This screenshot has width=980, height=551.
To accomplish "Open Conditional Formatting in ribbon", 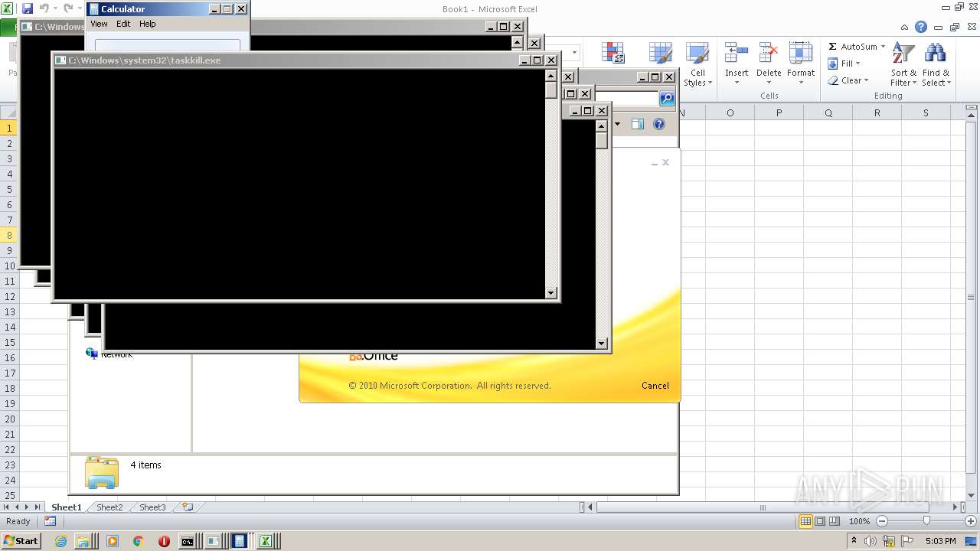I will [612, 52].
